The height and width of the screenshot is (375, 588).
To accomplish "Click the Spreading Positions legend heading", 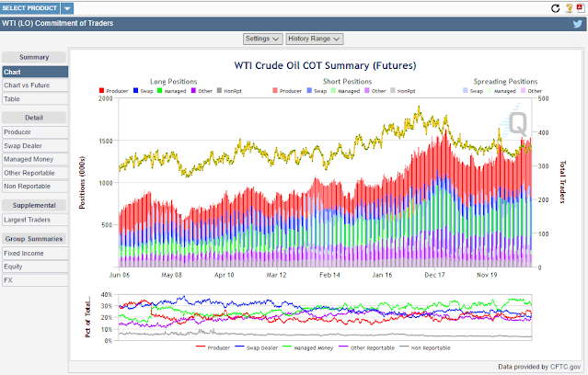I will point(505,81).
